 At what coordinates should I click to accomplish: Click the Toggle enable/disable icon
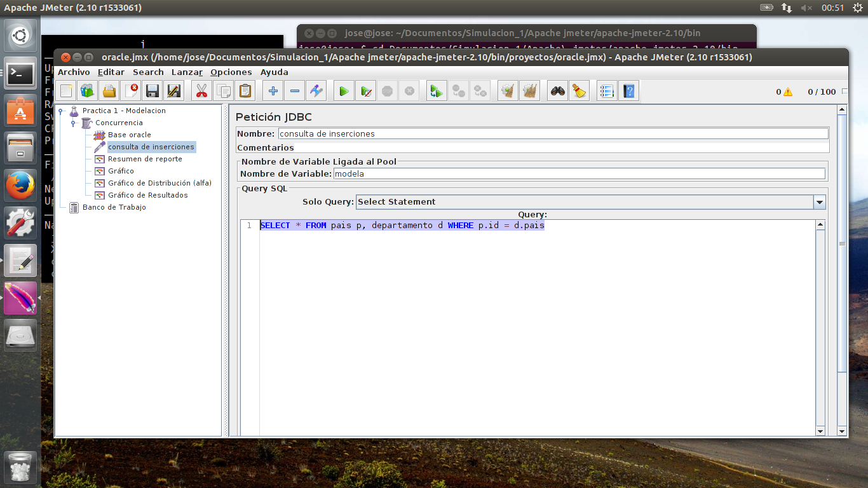point(316,91)
